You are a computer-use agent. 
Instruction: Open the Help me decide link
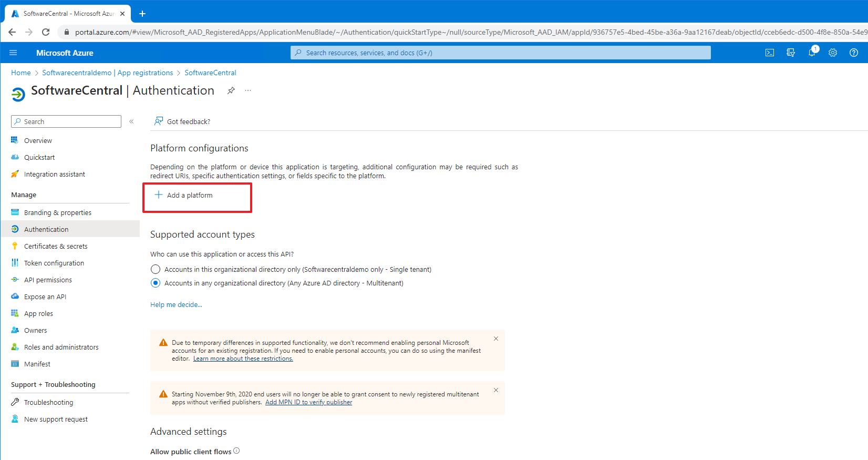[x=176, y=304]
